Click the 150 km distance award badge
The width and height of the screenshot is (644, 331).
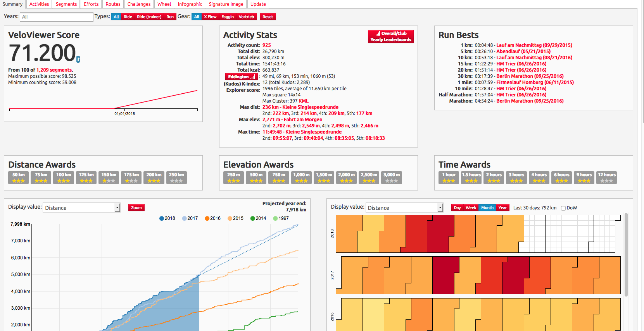point(109,178)
